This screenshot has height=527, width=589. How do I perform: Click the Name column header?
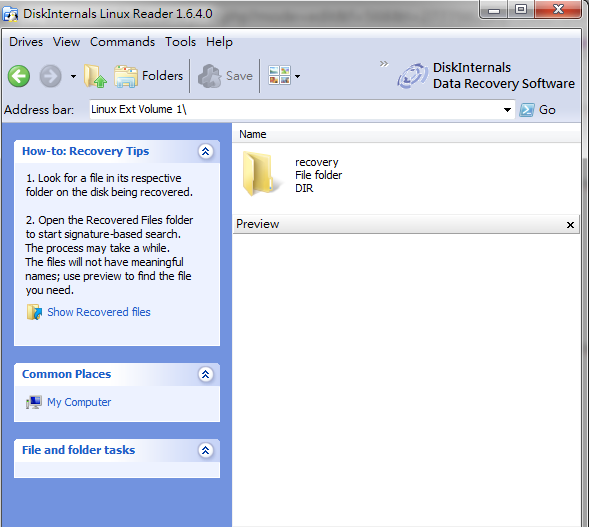pyautogui.click(x=252, y=134)
